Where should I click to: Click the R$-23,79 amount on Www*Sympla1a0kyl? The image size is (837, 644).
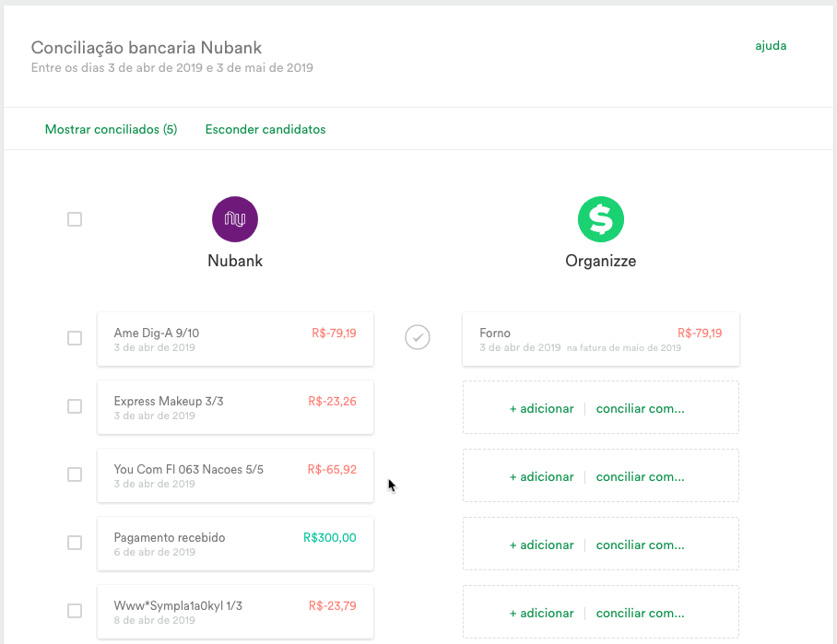pyautogui.click(x=333, y=606)
